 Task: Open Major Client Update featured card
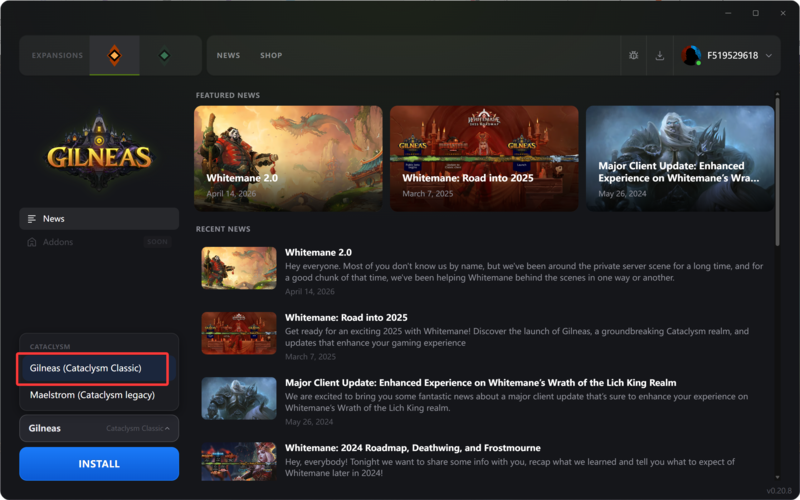tap(680, 158)
